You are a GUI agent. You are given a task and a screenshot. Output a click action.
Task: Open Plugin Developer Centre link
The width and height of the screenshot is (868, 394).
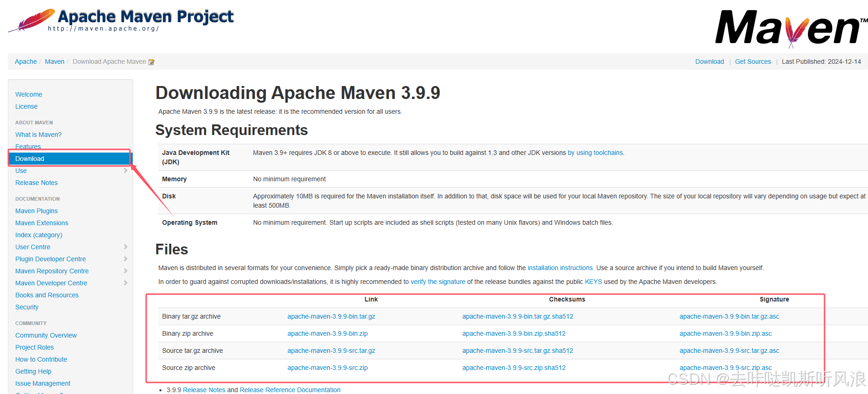pyautogui.click(x=50, y=259)
